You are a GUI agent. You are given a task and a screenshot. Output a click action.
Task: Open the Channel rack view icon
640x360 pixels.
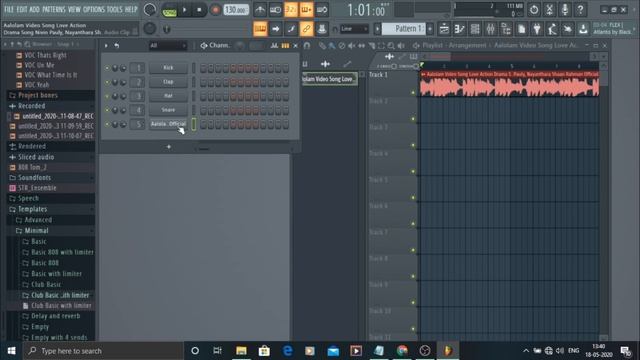[475, 29]
